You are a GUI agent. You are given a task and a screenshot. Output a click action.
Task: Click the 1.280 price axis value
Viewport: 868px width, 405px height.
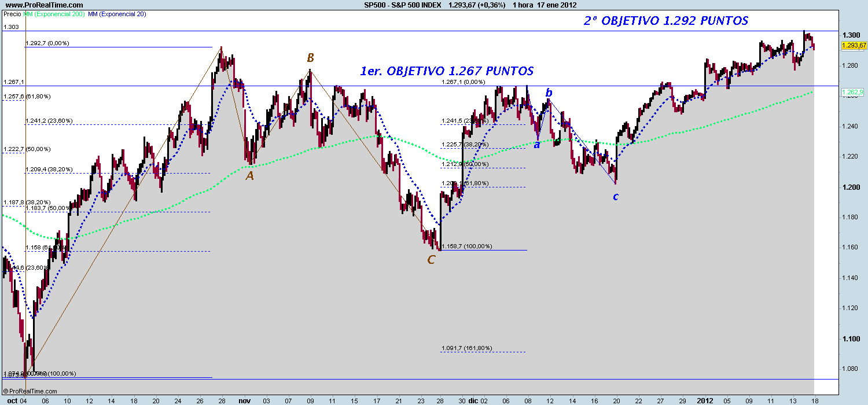coord(850,65)
